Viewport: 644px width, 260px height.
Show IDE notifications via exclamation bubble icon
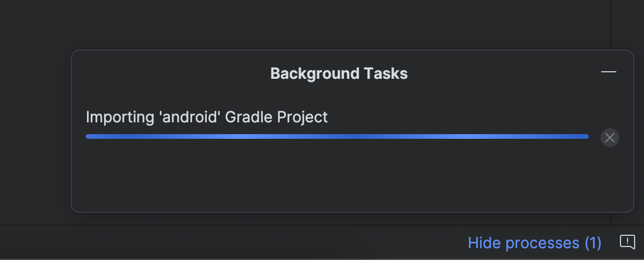click(x=627, y=242)
